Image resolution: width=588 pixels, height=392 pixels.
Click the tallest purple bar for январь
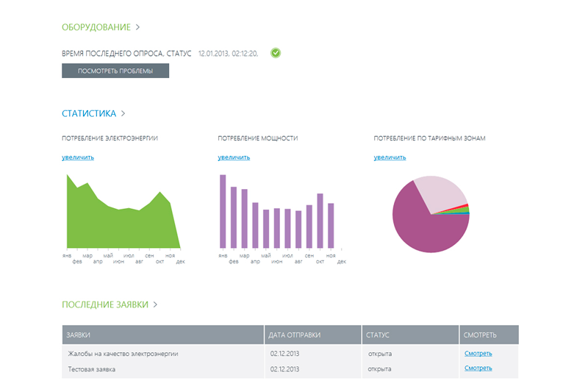point(222,212)
